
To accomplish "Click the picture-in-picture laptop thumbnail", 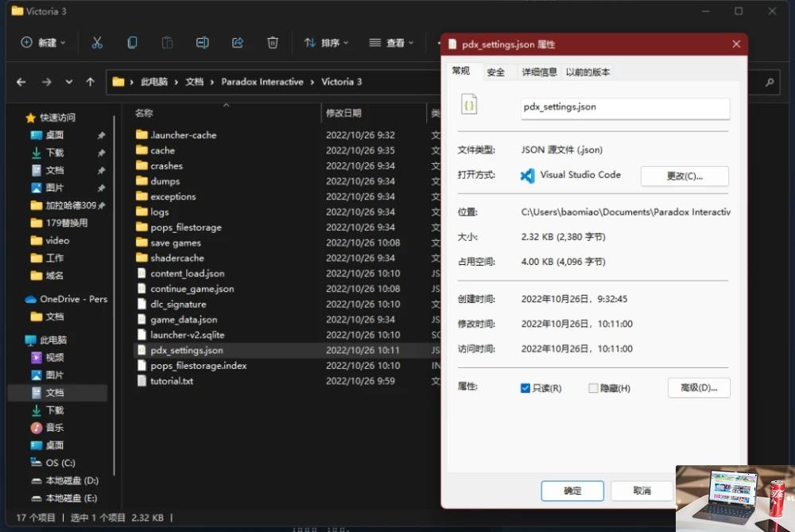I will pos(735,499).
